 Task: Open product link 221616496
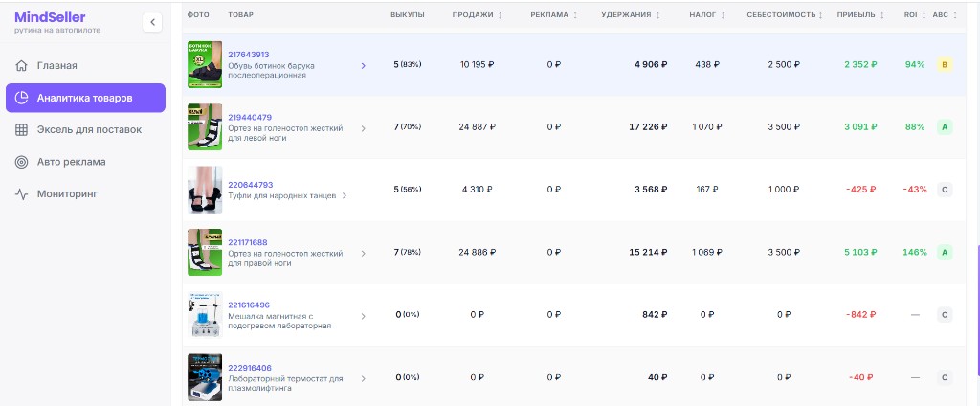249,304
